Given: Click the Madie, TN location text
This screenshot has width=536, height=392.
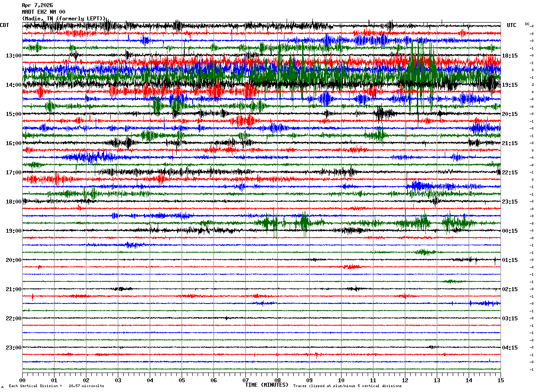Looking at the screenshot, I should 64,19.
